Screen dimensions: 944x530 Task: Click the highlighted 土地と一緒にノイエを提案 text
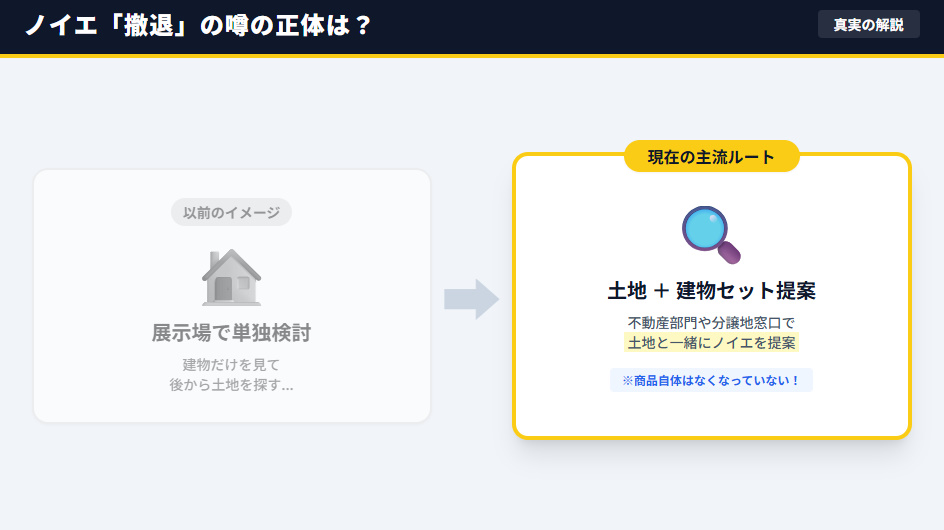(711, 343)
